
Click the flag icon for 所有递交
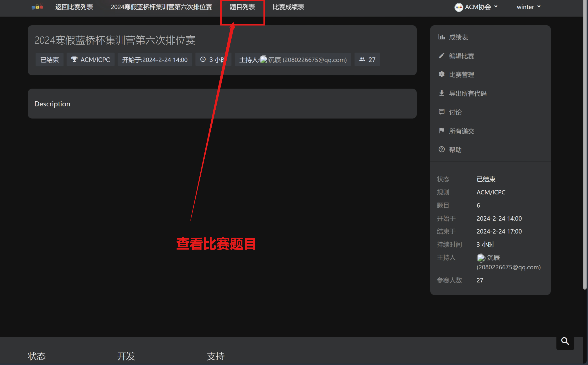pyautogui.click(x=442, y=130)
